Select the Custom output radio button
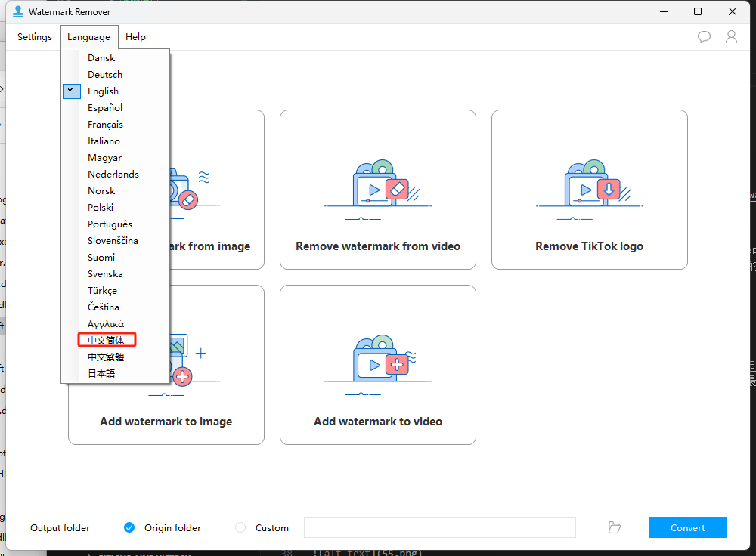This screenshot has width=756, height=556. tap(240, 527)
